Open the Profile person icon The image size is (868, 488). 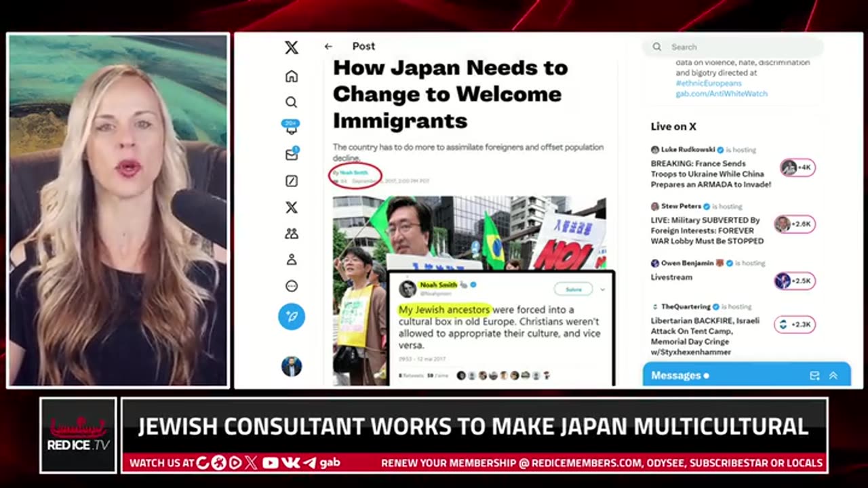pyautogui.click(x=292, y=260)
